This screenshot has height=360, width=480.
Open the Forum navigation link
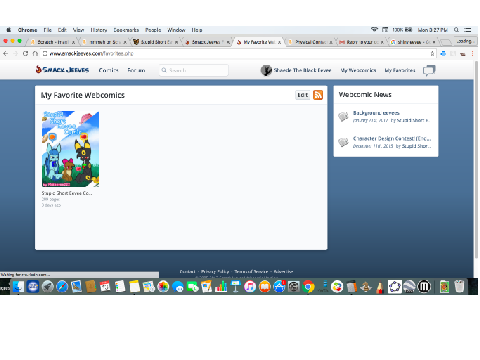[x=136, y=70]
